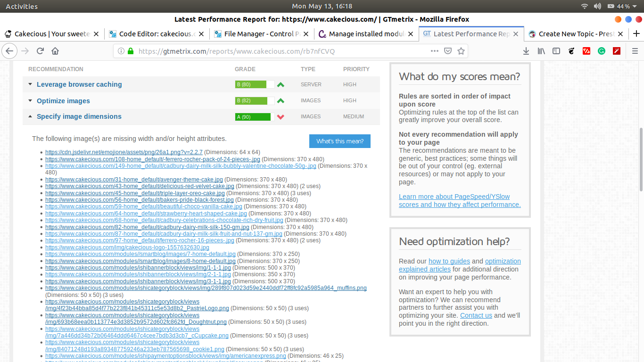
Task: Show site information icon in address bar
Action: 121,51
